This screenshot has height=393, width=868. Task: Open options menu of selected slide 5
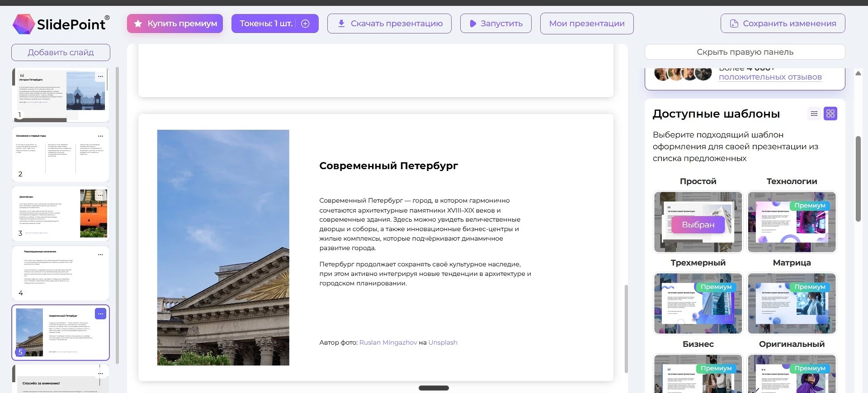tap(100, 314)
